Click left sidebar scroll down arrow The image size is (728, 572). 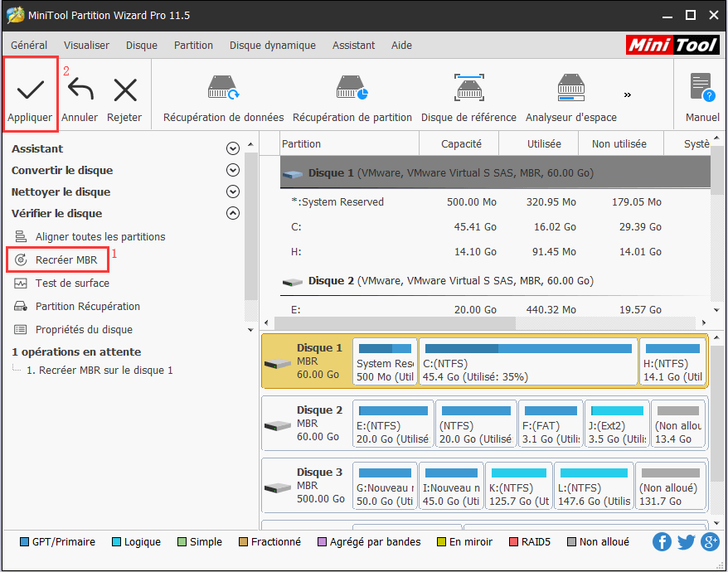[250, 330]
